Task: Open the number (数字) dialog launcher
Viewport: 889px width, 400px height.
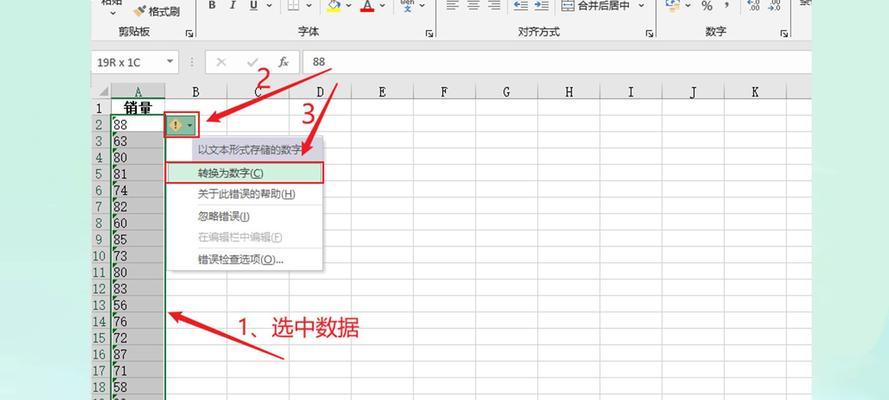Action: [784, 33]
